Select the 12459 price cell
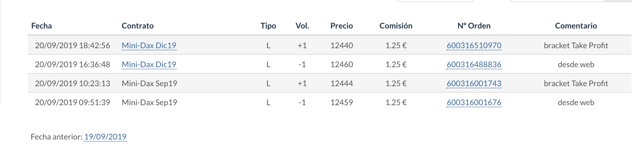 pyautogui.click(x=341, y=103)
